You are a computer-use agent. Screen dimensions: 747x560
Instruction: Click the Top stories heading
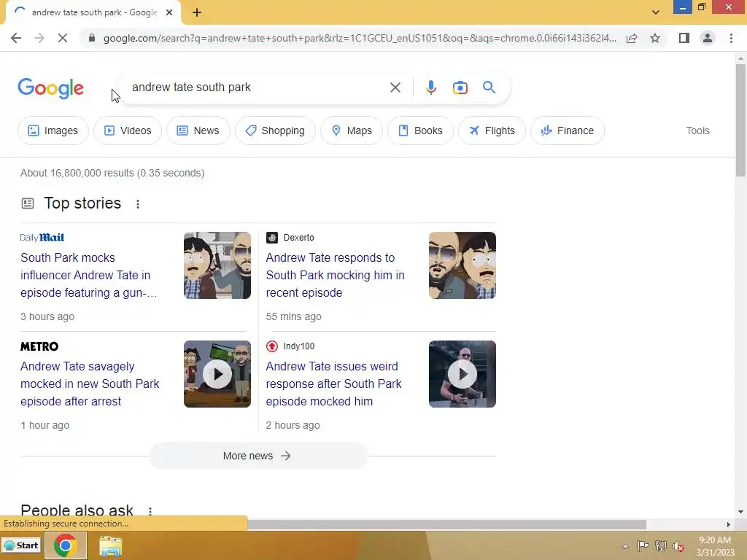click(82, 203)
